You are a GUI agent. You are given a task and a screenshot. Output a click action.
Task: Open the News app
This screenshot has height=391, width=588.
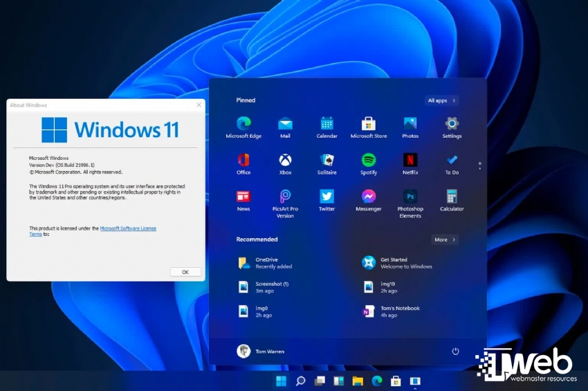[244, 201]
